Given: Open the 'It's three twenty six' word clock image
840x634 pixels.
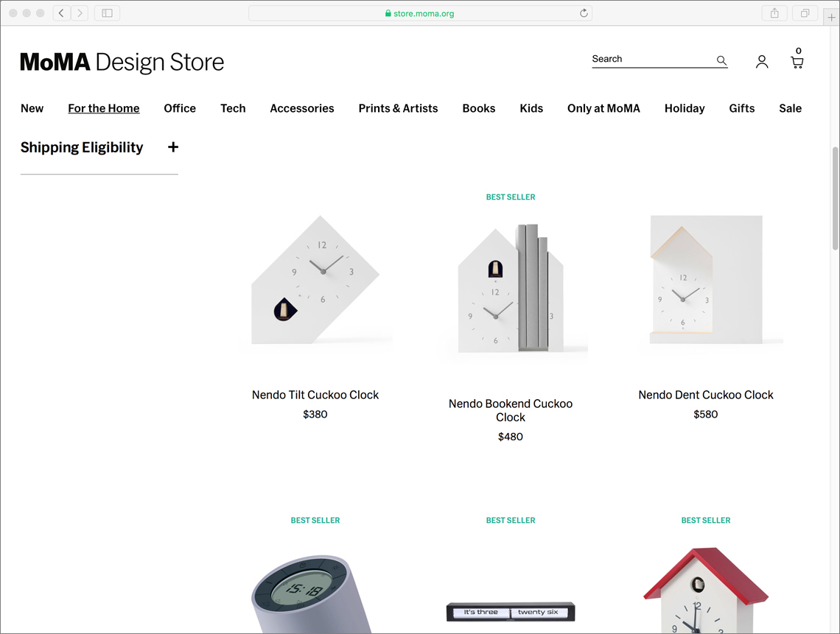Looking at the screenshot, I should point(511,611).
